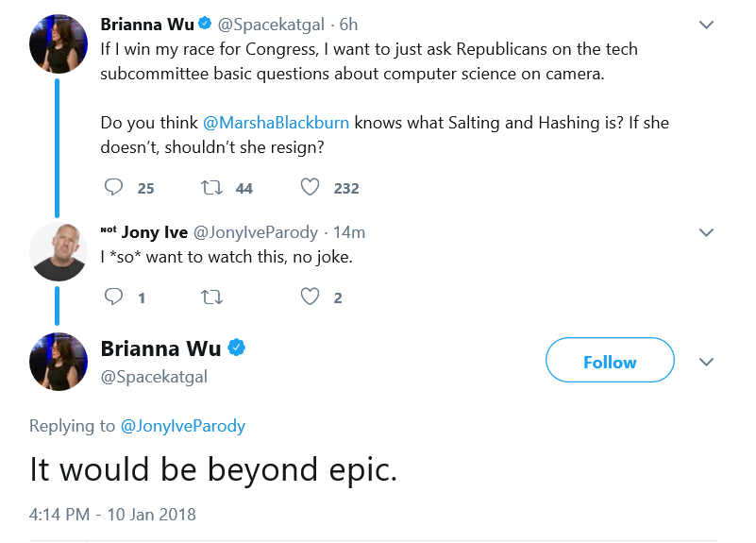Viewport: 756px width, 543px height.
Task: Click reply icon on Brianna Wu's first tweet
Action: click(114, 187)
